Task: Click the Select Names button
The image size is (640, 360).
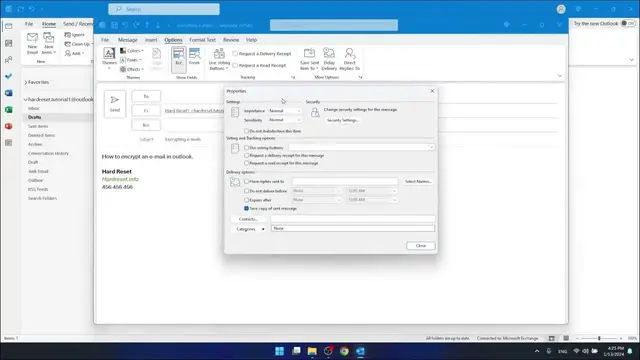Action: [418, 181]
